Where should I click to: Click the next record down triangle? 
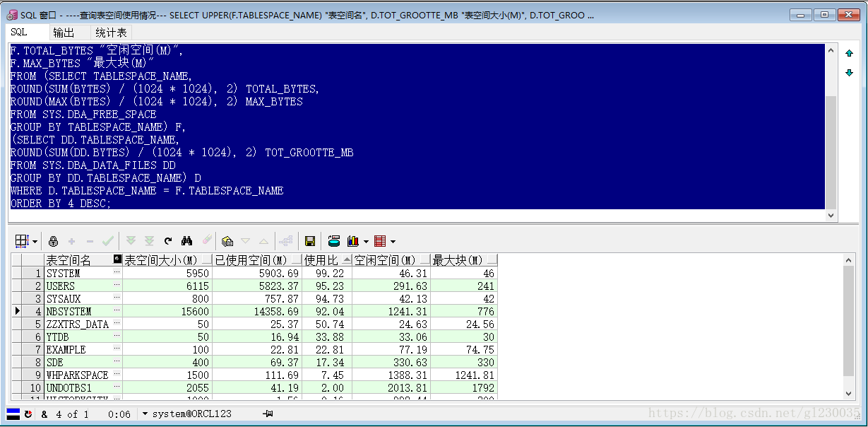click(246, 241)
